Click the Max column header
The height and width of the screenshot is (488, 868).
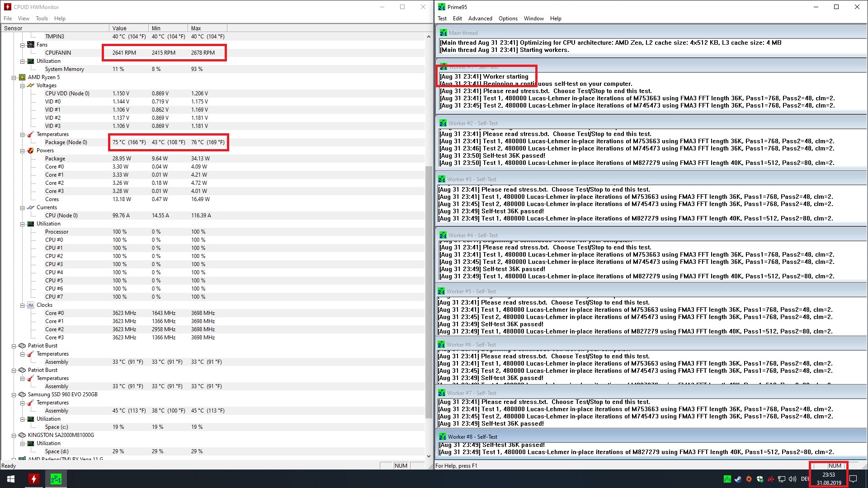[x=206, y=28]
